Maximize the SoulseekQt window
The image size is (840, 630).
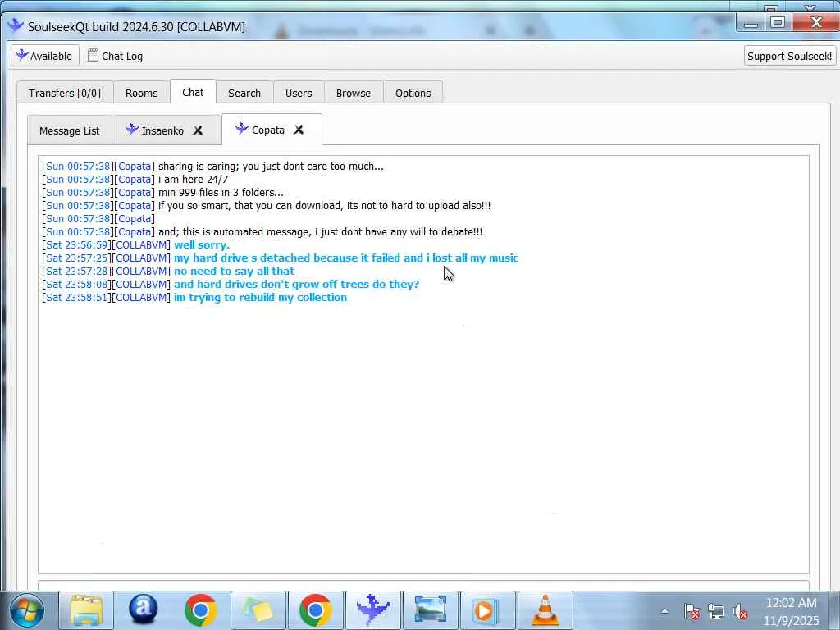tap(778, 22)
